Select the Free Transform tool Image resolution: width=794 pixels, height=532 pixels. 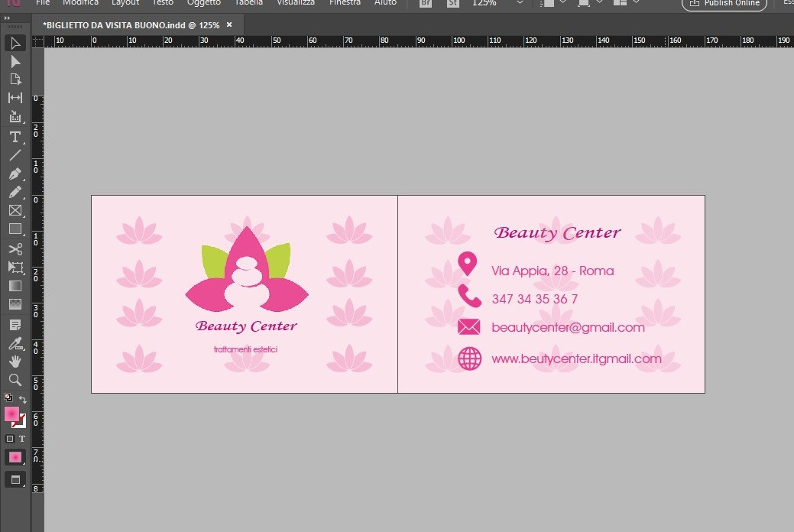click(x=15, y=267)
